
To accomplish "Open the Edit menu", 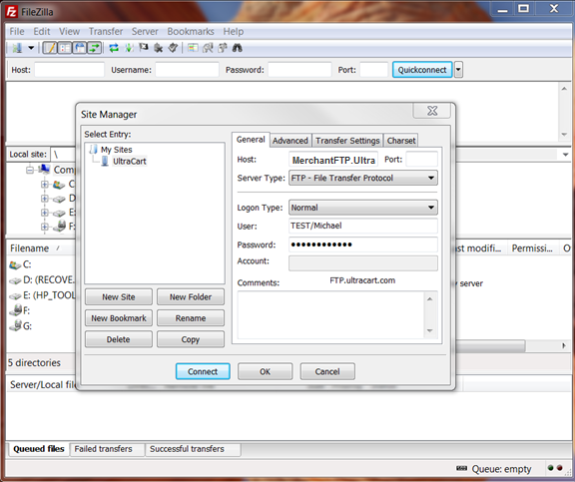I will pos(42,32).
